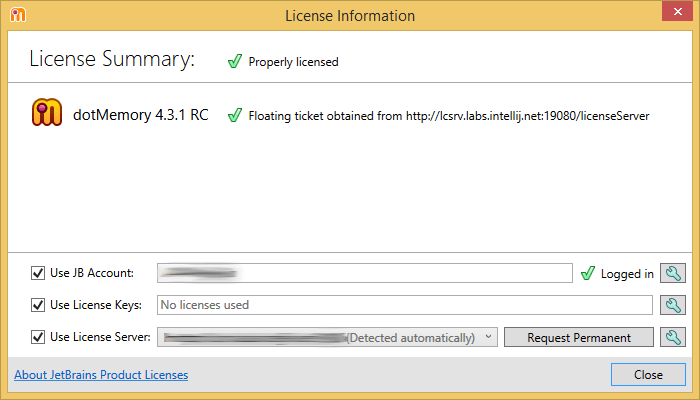Click the Properly licensed green checkmark
This screenshot has height=400, width=700.
tap(235, 61)
